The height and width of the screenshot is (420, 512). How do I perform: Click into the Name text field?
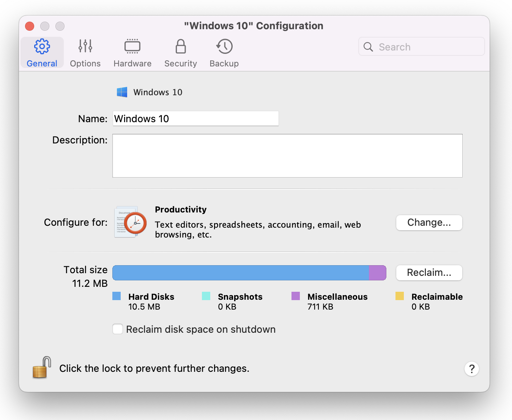pos(195,119)
